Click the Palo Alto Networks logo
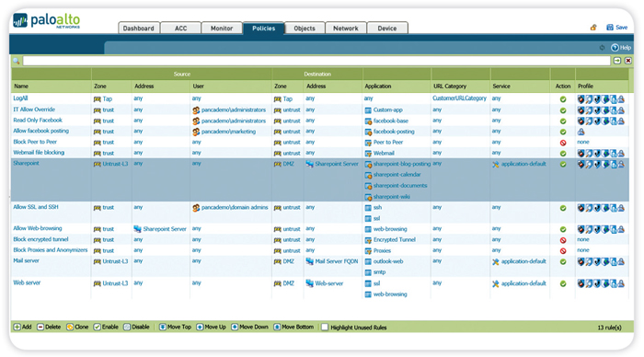644x357 pixels. 46,20
